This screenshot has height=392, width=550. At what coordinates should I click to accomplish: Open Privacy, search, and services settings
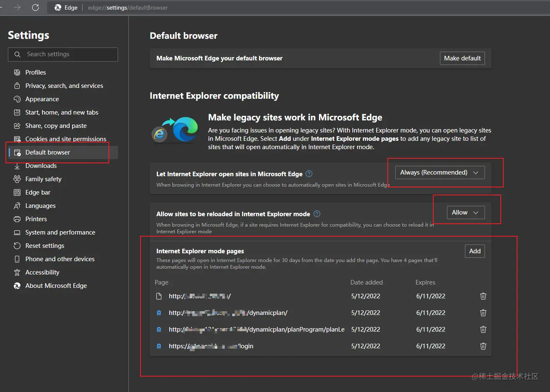pyautogui.click(x=64, y=86)
